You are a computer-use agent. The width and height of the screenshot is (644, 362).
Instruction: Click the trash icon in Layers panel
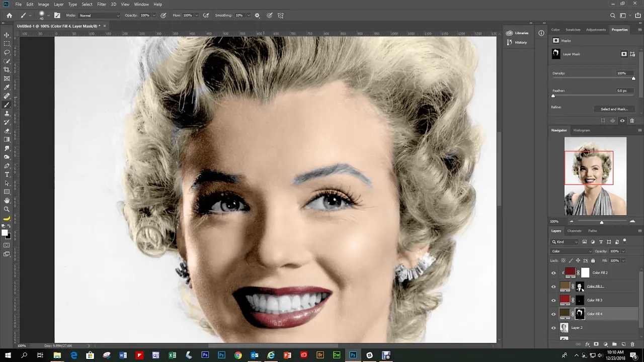(632, 344)
